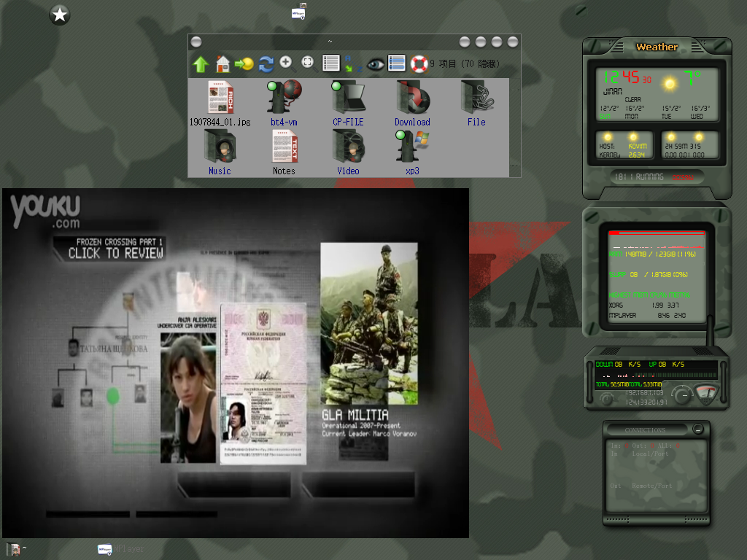Image resolution: width=747 pixels, height=560 pixels.
Task: Click the green arrow bookmark jump icon
Action: click(244, 64)
